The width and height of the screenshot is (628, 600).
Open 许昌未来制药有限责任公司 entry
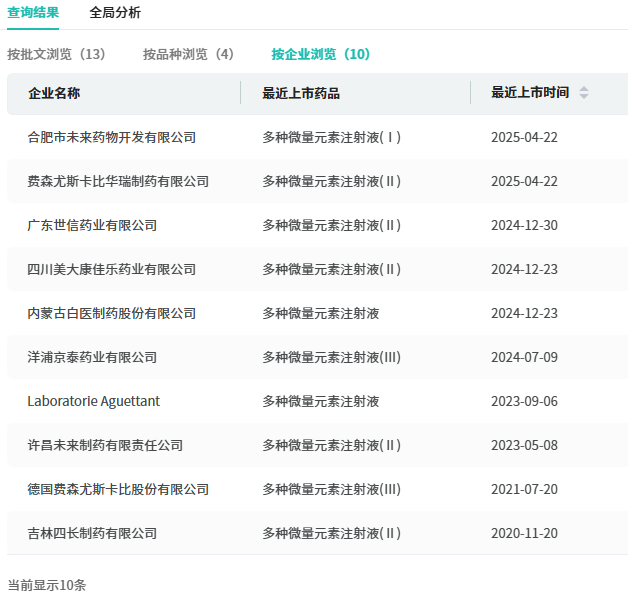[105, 445]
